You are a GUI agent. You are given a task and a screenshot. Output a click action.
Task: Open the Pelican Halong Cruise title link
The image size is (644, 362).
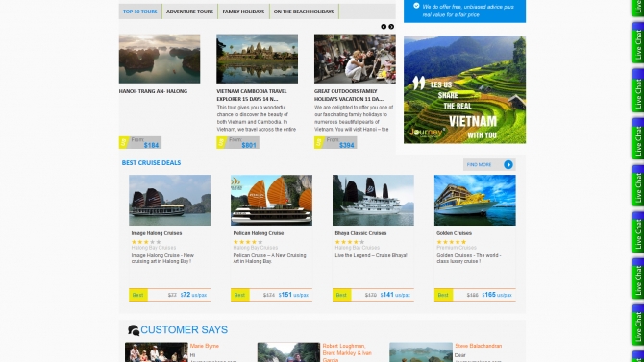[x=259, y=233]
